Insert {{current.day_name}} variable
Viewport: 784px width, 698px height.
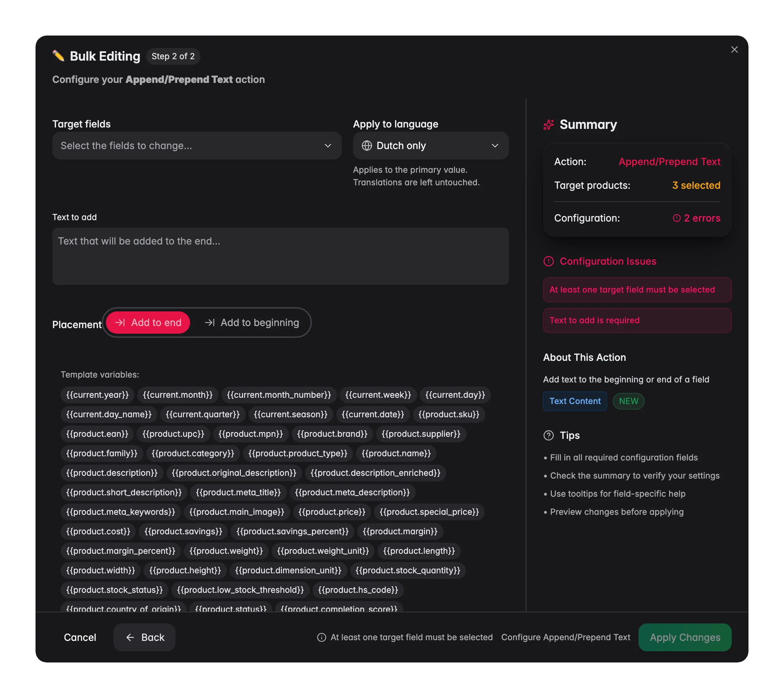point(109,414)
